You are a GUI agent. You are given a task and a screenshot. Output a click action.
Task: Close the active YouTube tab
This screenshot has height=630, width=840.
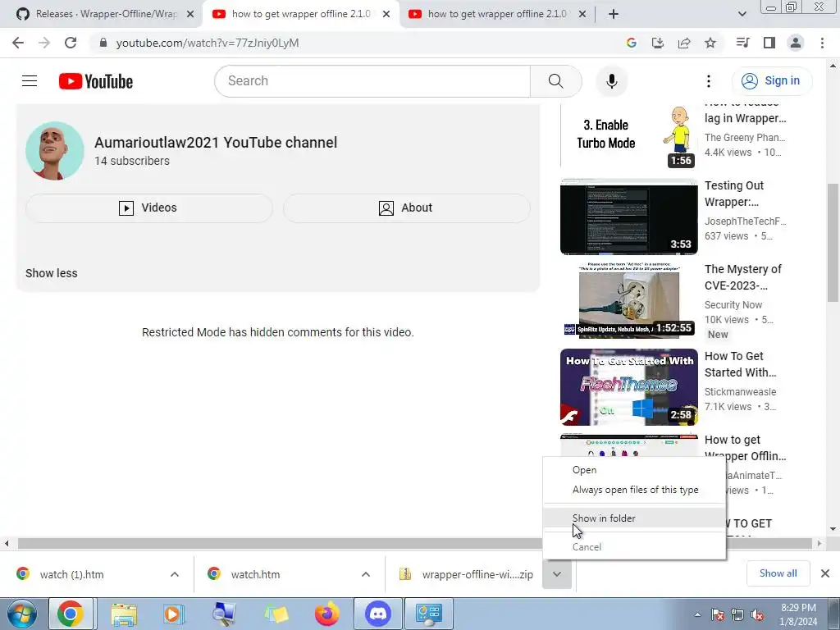click(x=386, y=15)
